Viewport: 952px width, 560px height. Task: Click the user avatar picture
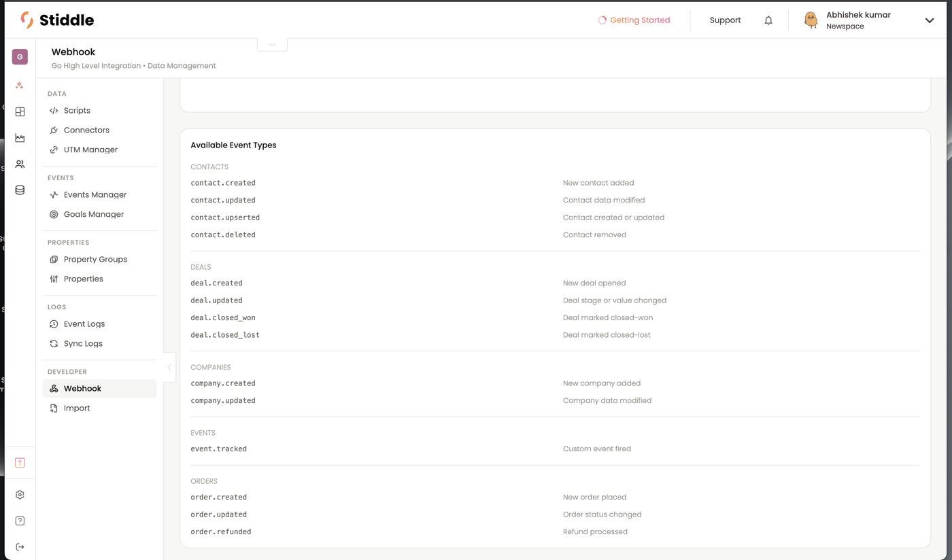click(811, 20)
